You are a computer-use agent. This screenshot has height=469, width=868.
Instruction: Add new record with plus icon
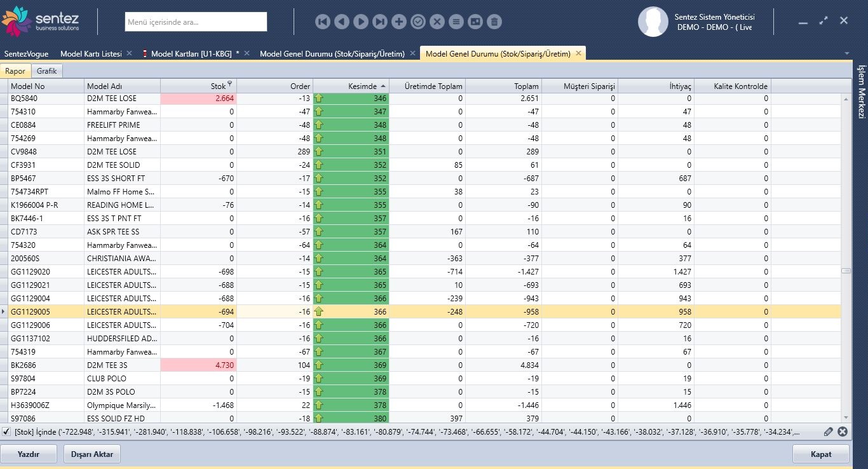[x=398, y=22]
